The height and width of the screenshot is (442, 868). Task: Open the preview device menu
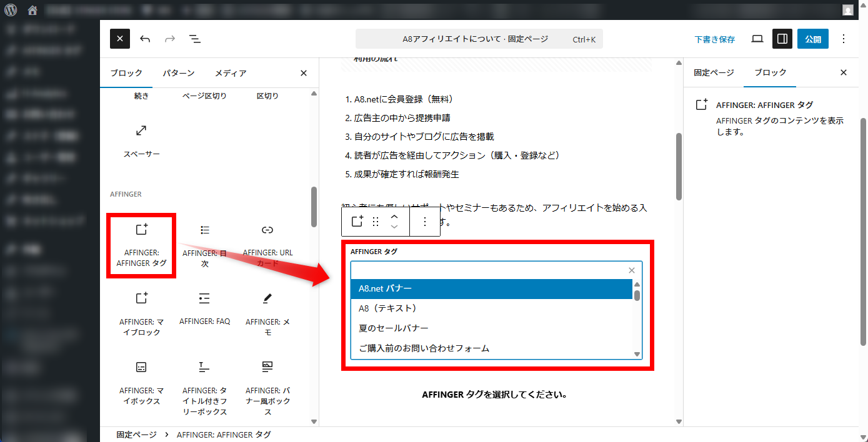point(757,39)
